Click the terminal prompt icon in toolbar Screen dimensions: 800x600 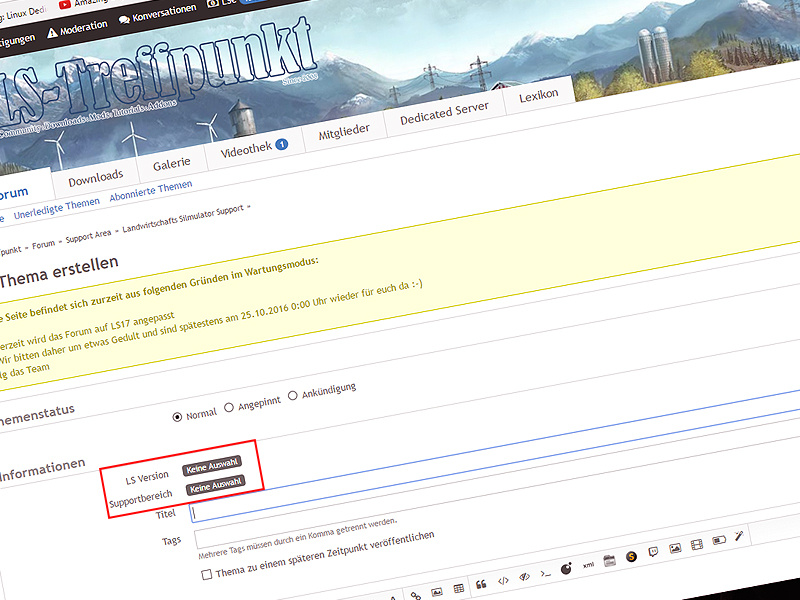pyautogui.click(x=546, y=573)
